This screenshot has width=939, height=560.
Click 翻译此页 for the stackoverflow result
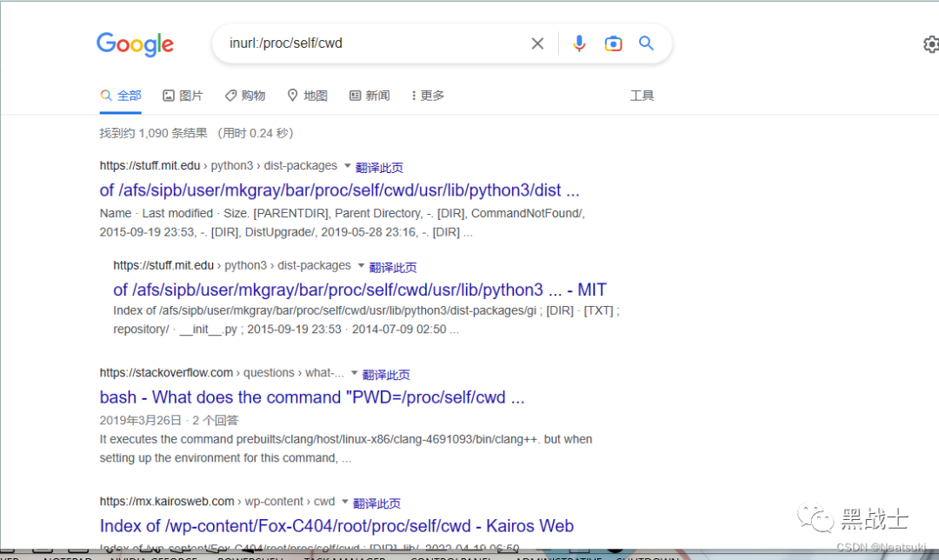(386, 375)
